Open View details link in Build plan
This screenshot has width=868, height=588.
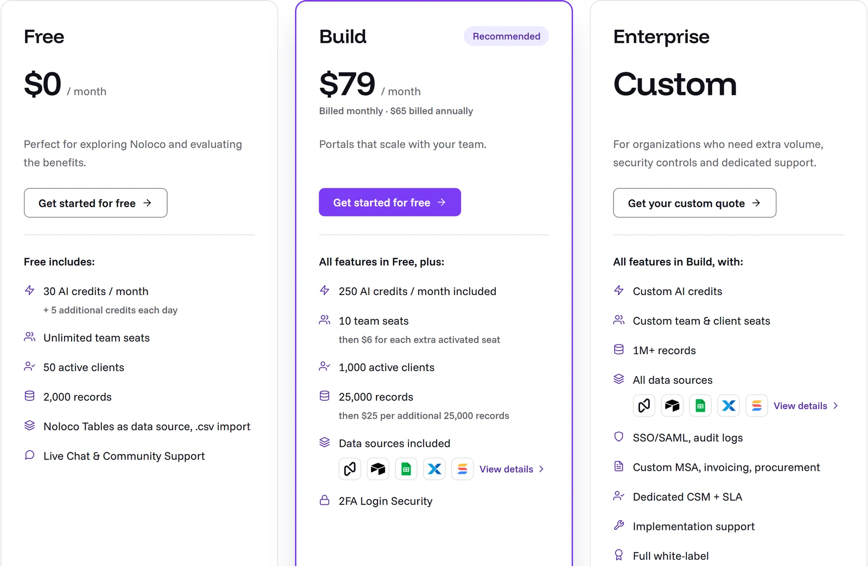[x=512, y=469]
